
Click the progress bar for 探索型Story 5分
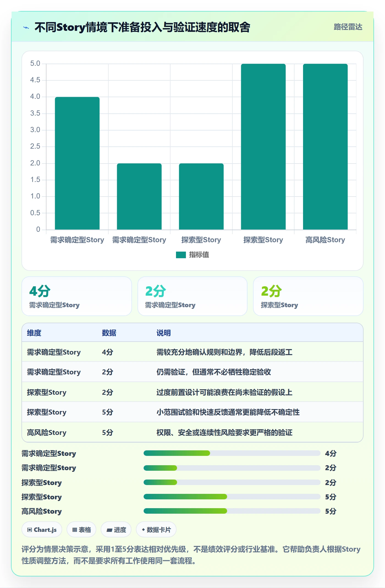point(232,497)
